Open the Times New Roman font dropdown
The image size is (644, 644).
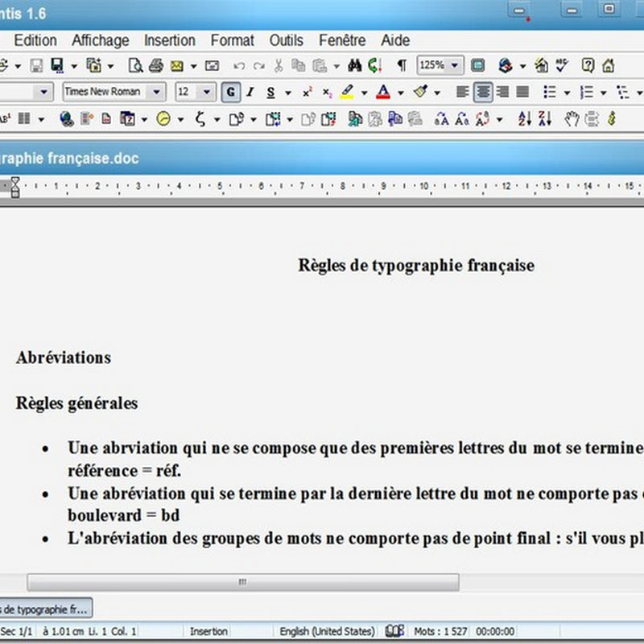pyautogui.click(x=156, y=92)
